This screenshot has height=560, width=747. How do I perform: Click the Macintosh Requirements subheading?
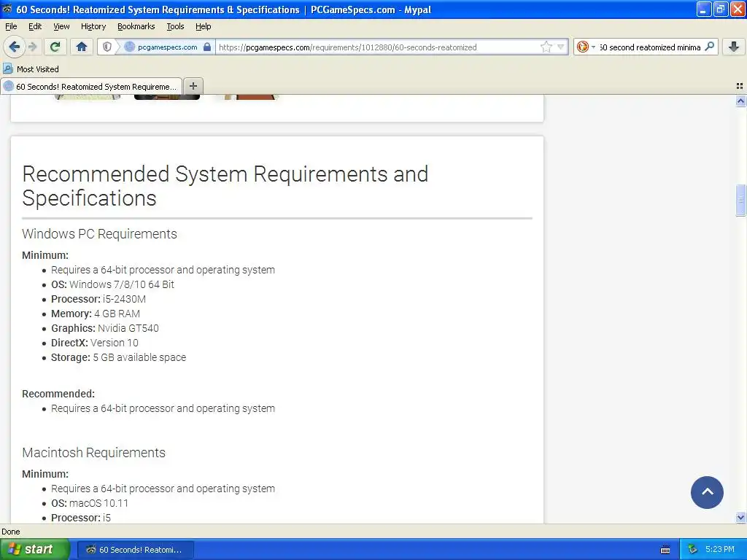[94, 452]
